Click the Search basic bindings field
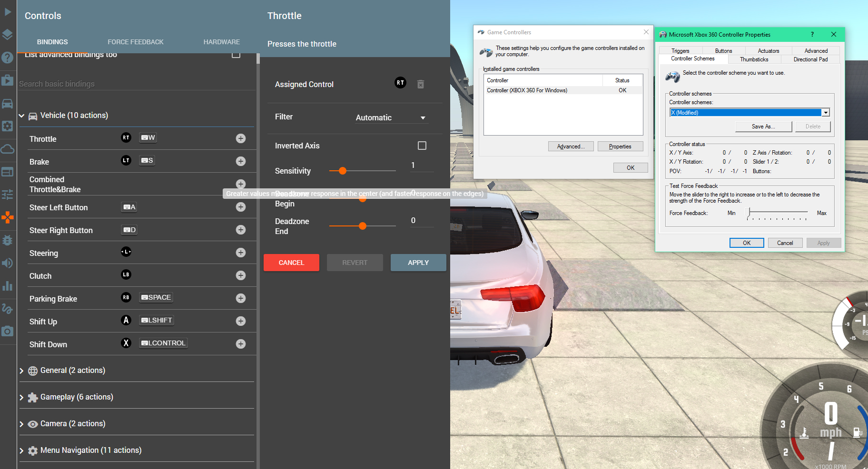Viewport: 868px width, 469px height. tap(136, 84)
